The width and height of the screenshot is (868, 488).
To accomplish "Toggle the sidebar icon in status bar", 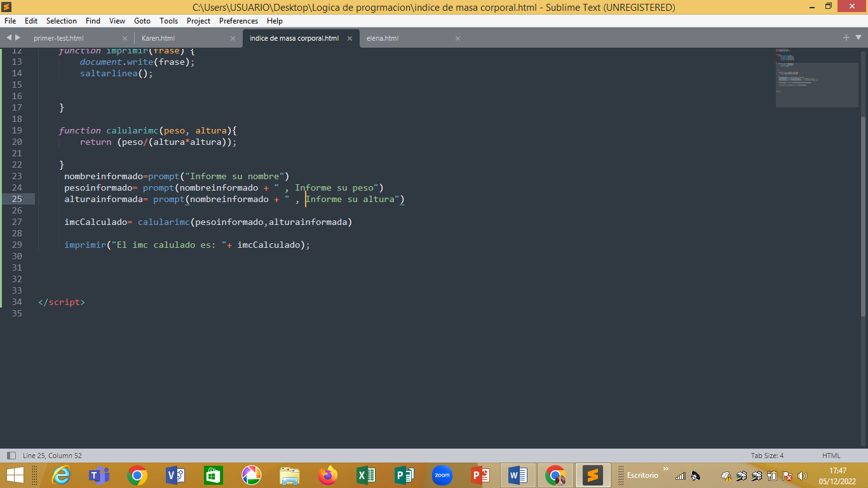I will (11, 456).
